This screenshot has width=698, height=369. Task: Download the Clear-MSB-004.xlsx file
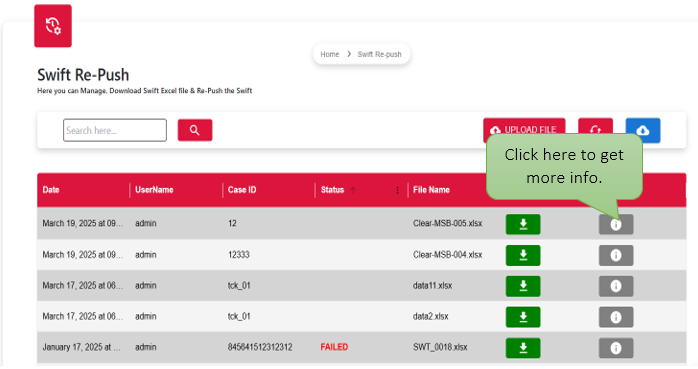coord(523,255)
